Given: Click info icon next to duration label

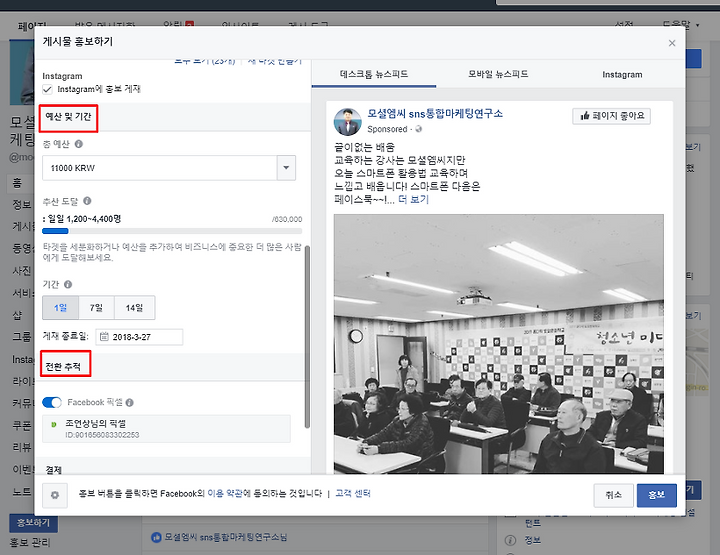Looking at the screenshot, I should [68, 284].
